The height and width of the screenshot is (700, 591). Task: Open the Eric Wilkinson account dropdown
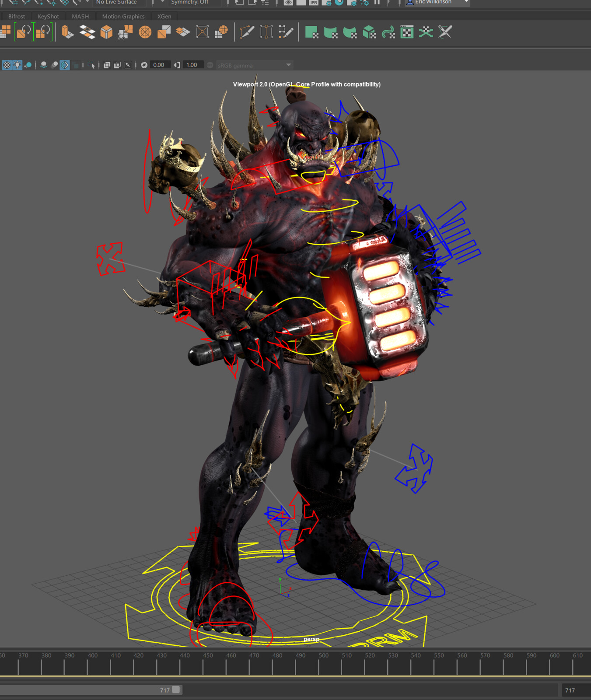pos(437,3)
